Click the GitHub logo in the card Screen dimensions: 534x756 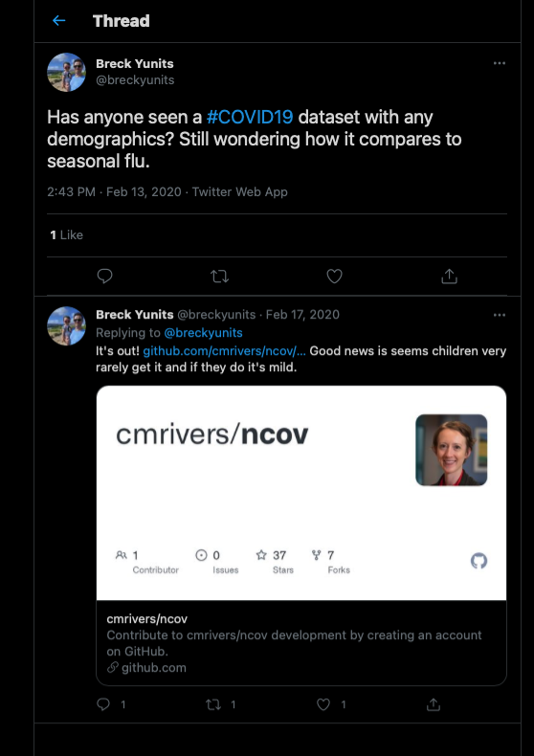478,561
